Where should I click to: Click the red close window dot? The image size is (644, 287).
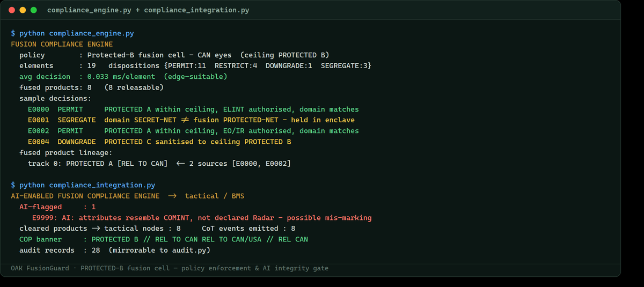(x=12, y=10)
